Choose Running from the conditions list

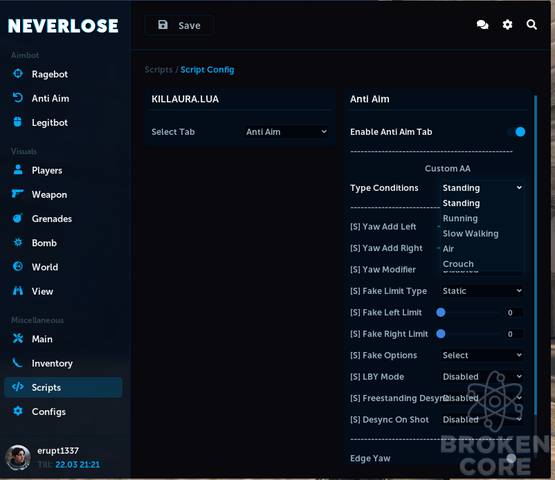coord(482,218)
